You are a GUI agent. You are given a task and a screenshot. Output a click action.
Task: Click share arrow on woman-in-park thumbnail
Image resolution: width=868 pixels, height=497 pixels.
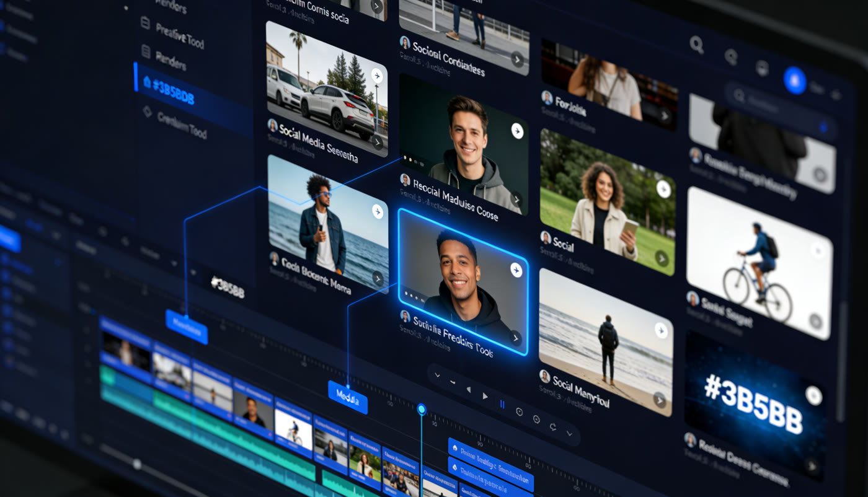tap(663, 189)
